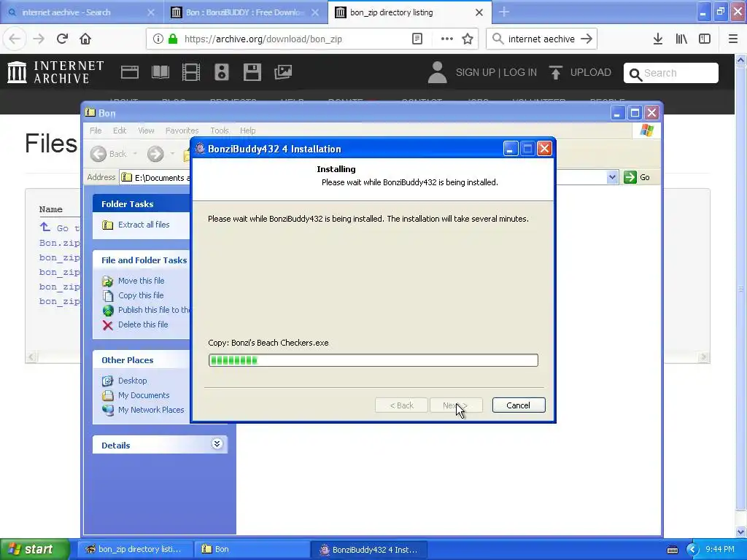Switch to Bon taskbar button
The image size is (747, 560).
251,549
